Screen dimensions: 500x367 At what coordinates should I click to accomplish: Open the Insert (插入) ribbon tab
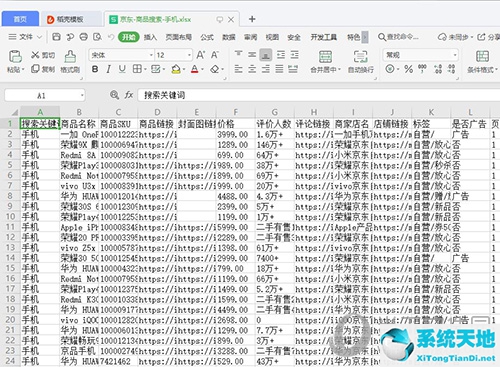pos(150,37)
